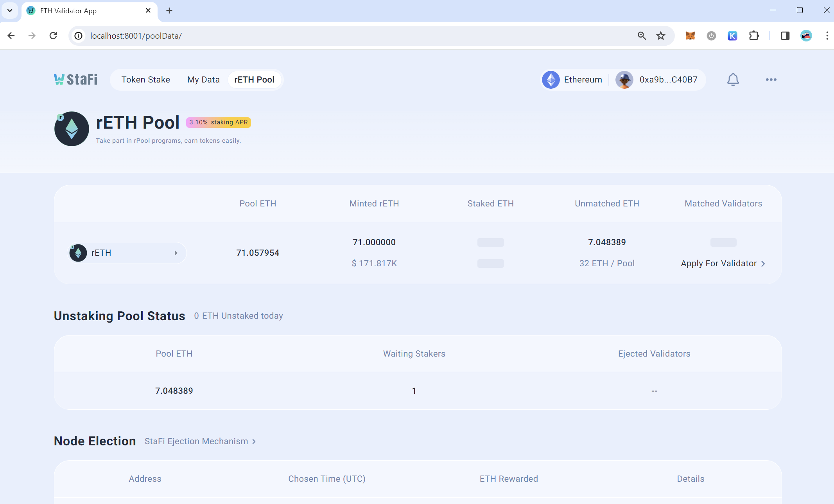Viewport: 834px width, 504px height.
Task: Click the Staked ETH column header
Action: pyautogui.click(x=490, y=204)
